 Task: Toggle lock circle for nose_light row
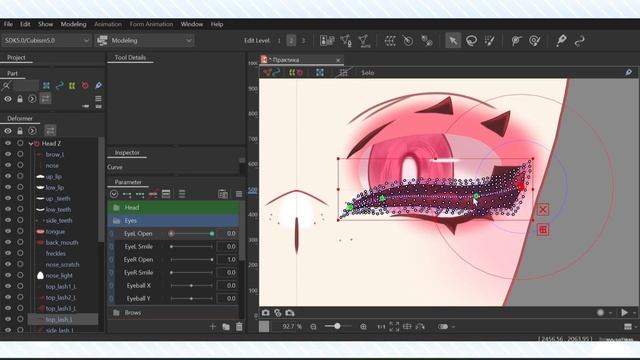(x=20, y=276)
